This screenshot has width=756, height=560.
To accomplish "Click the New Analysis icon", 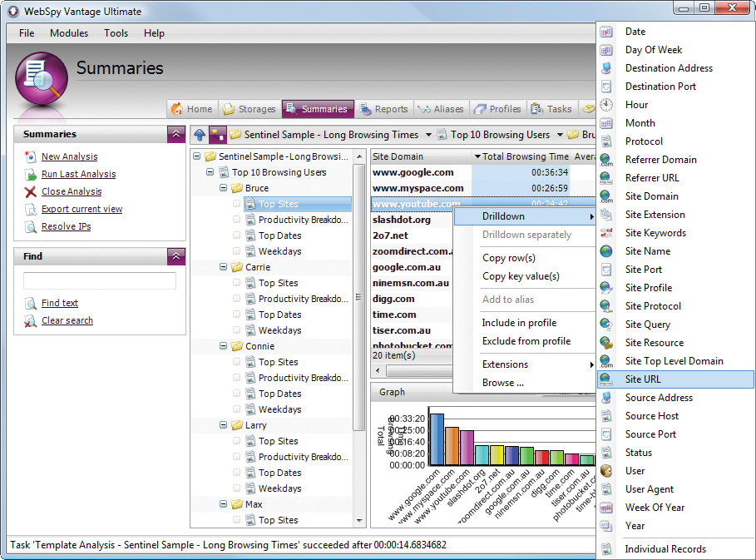I will tap(31, 156).
